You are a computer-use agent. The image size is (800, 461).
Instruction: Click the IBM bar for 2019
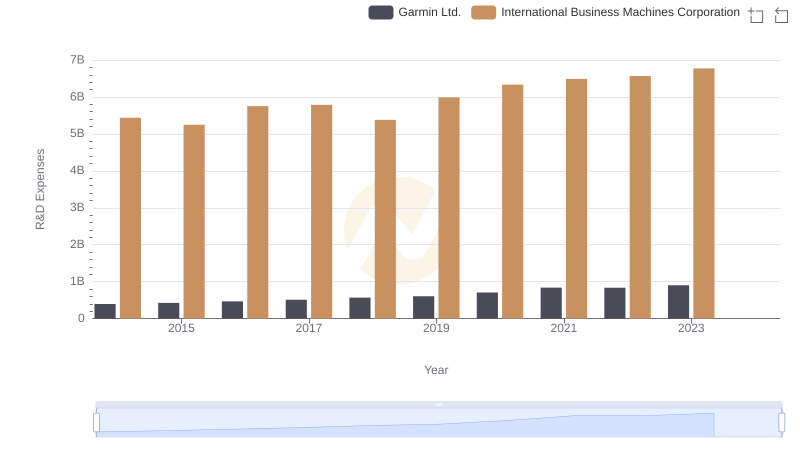click(448, 208)
